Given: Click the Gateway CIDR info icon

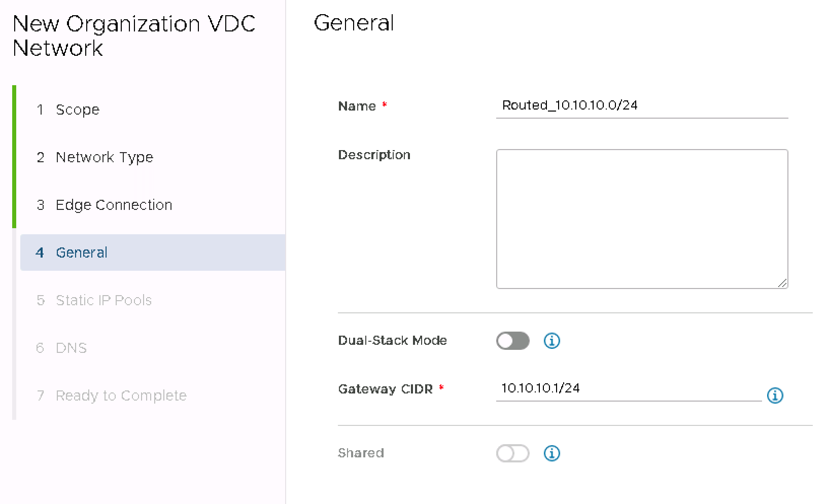Looking at the screenshot, I should coord(775,395).
